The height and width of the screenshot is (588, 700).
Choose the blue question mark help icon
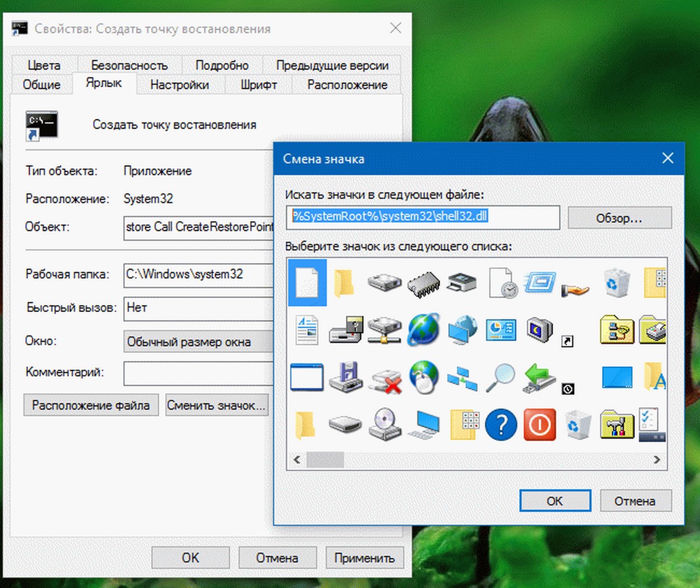pos(501,424)
